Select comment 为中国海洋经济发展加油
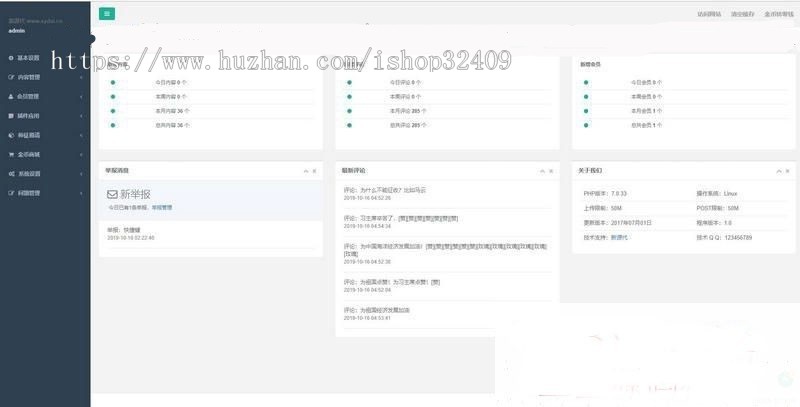The height and width of the screenshot is (407, 800). click(446, 253)
